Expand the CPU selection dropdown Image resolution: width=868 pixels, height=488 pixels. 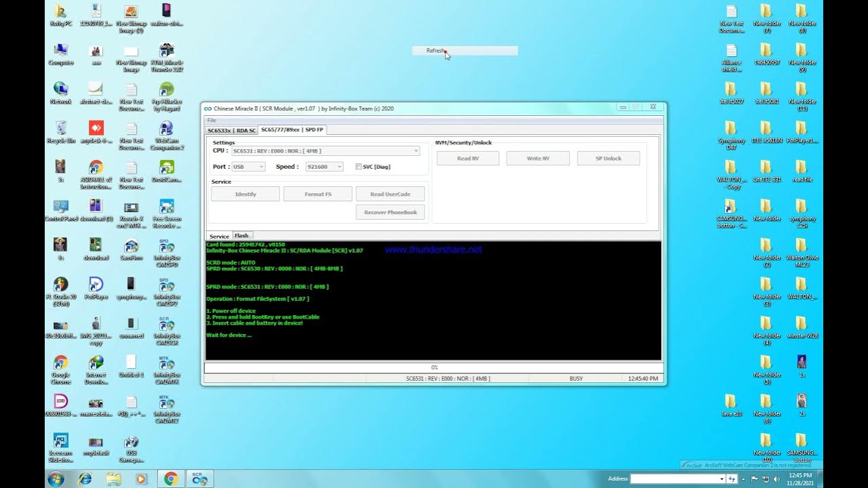pyautogui.click(x=416, y=151)
